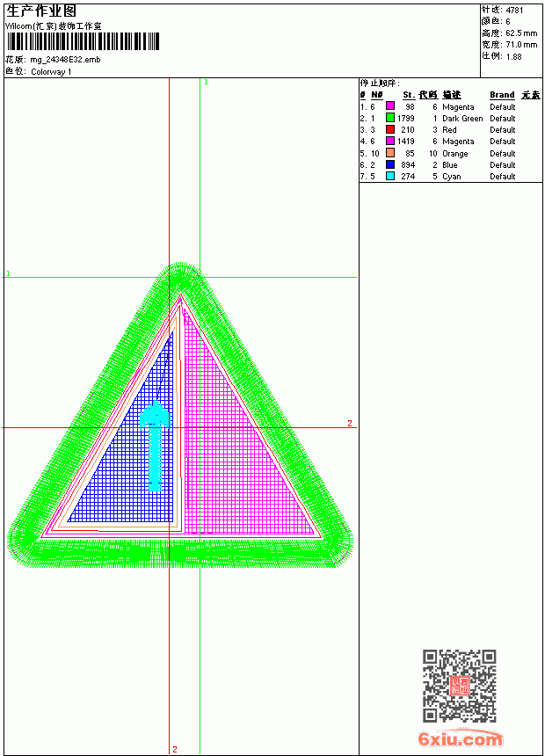Click the cyan arrow in the design
Screen dimensions: 545x756
(155, 445)
